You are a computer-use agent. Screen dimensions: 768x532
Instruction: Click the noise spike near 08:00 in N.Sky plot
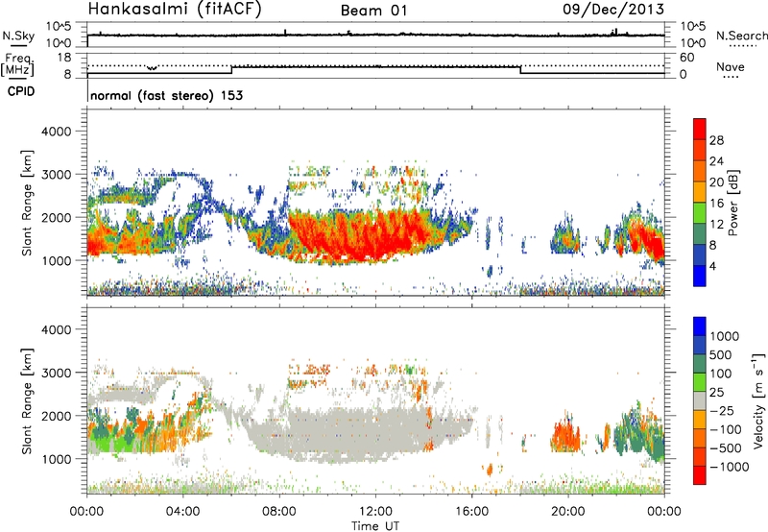click(285, 33)
